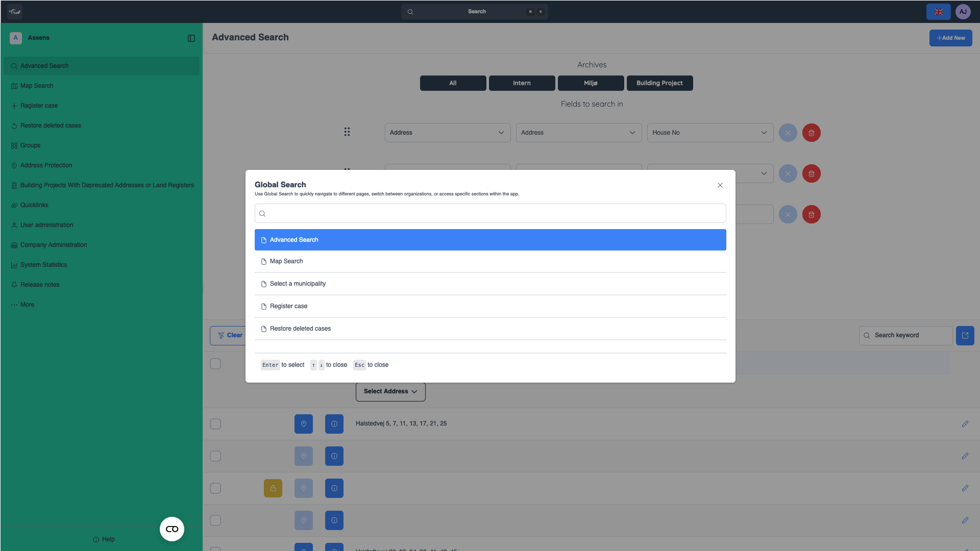This screenshot has height=551, width=980.
Task: Click the info icon beside Halstedvej row
Action: click(x=334, y=424)
